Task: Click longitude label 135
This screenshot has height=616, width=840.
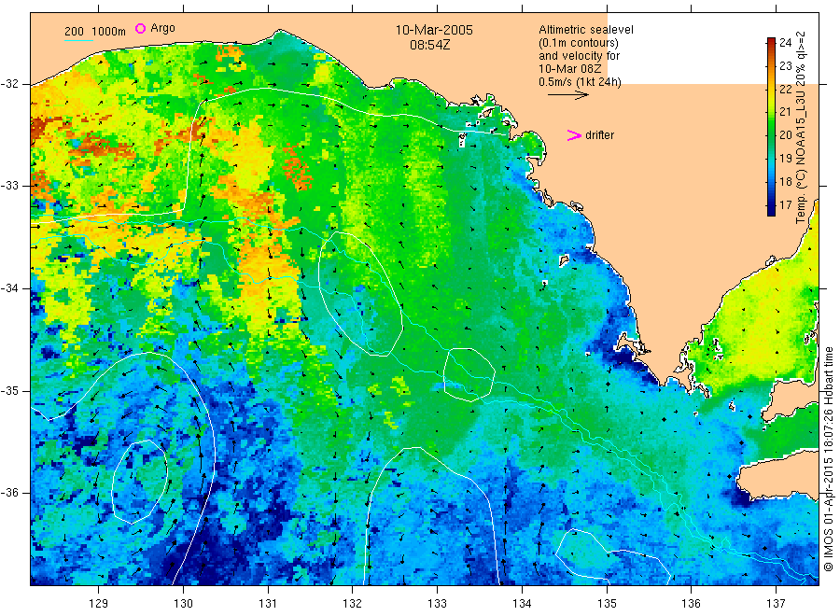Action: pos(607,604)
